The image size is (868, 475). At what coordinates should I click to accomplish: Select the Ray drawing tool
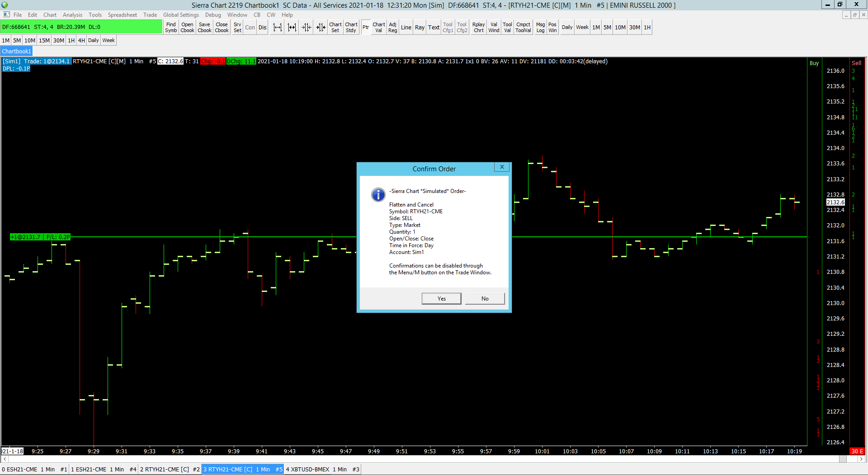[x=420, y=27]
